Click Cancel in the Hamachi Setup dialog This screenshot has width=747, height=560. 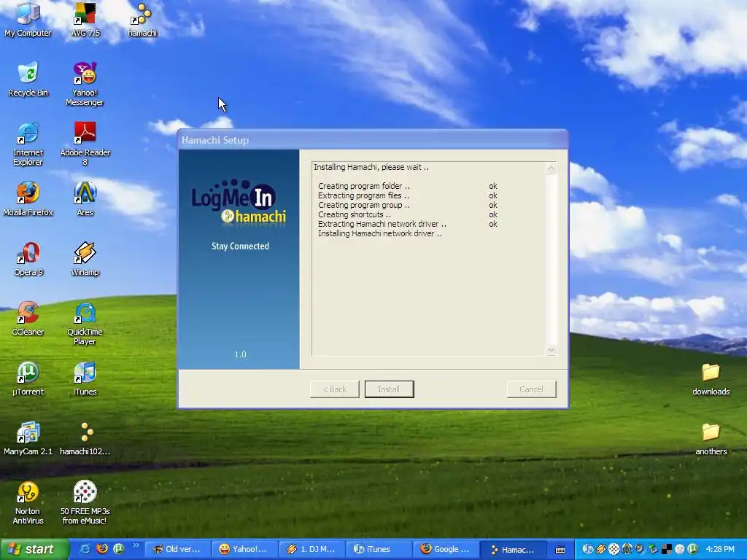(x=531, y=389)
